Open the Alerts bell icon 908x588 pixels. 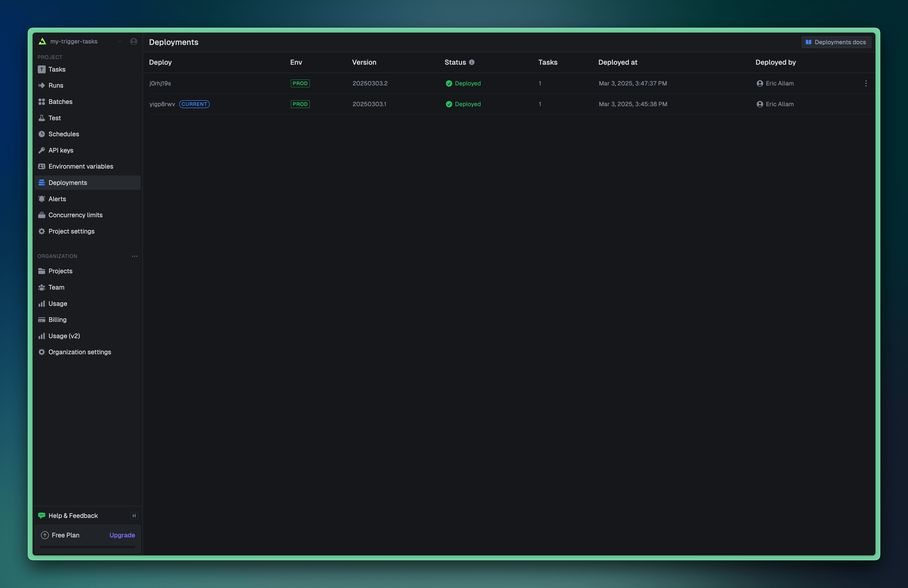tap(42, 199)
